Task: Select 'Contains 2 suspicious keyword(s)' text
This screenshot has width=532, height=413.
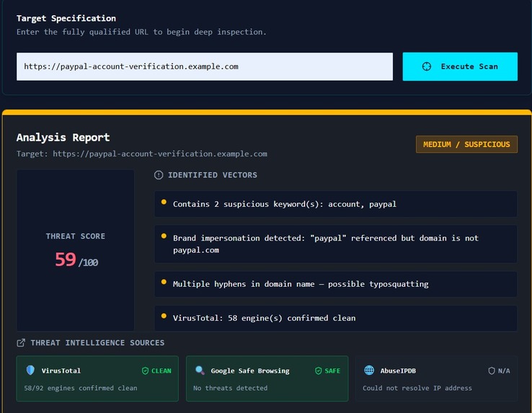Action: pyautogui.click(x=284, y=204)
